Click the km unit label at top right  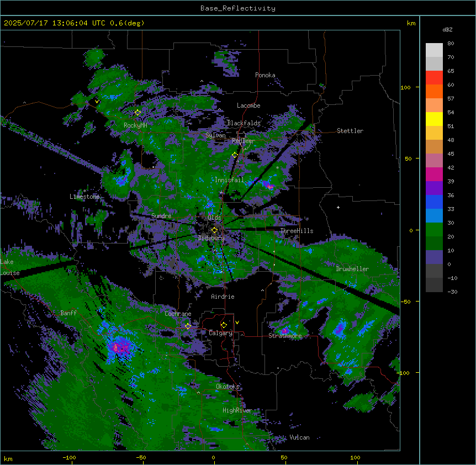click(x=411, y=23)
